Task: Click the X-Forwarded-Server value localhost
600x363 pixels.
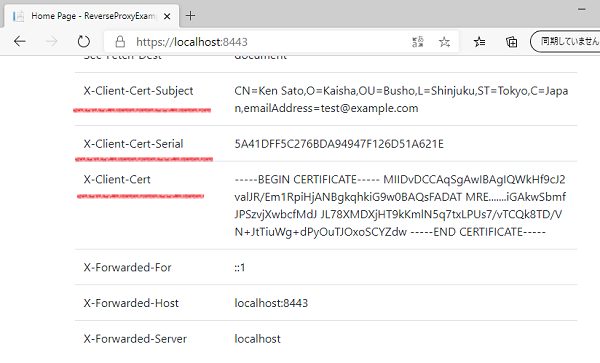Action: coord(257,339)
